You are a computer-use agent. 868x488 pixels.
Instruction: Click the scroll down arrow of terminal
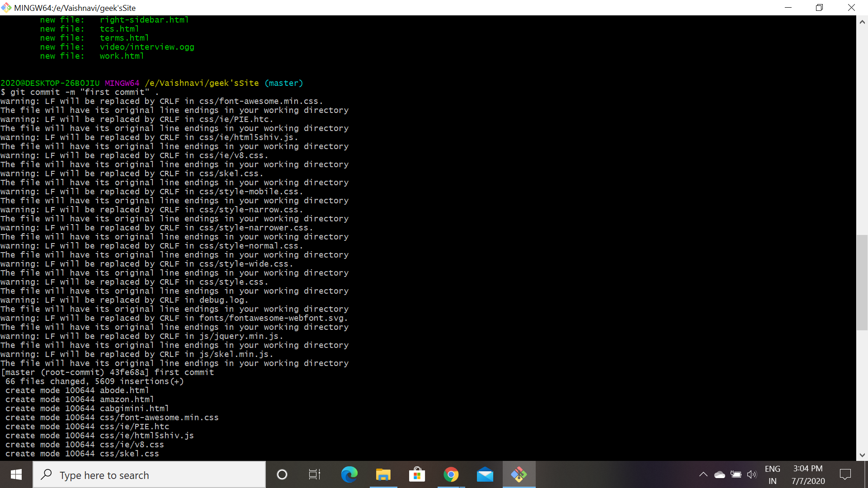click(862, 455)
